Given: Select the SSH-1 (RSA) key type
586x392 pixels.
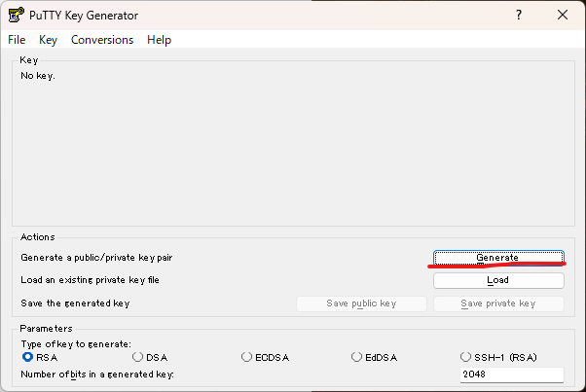Looking at the screenshot, I should click(466, 357).
